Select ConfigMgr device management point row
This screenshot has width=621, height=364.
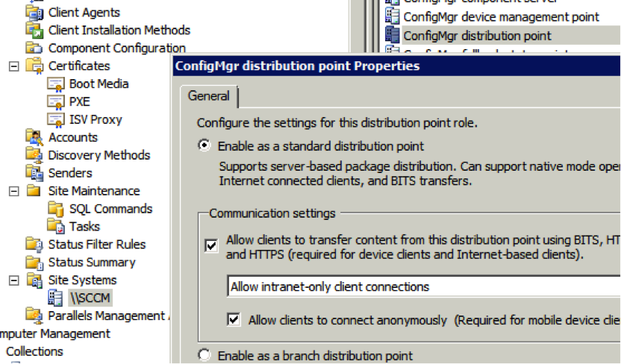click(501, 16)
